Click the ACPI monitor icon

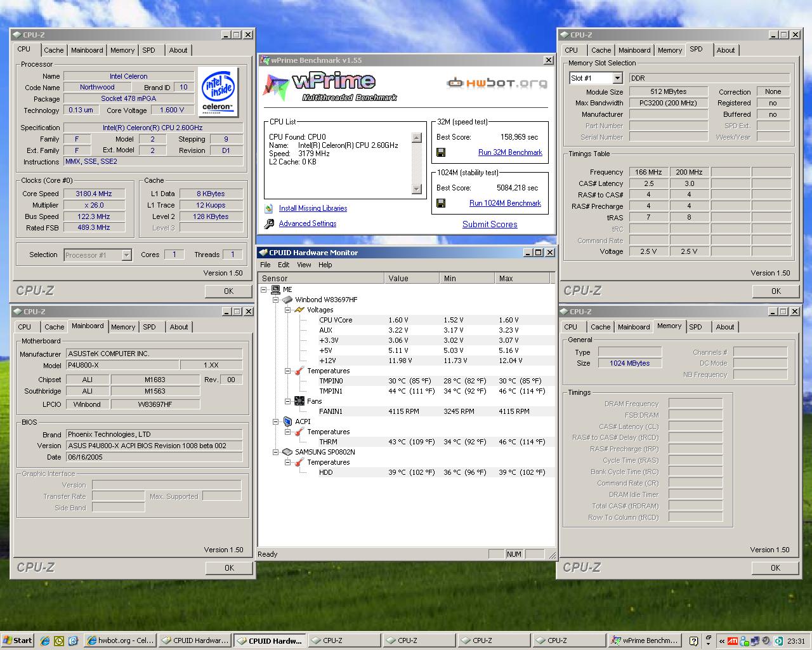point(287,421)
